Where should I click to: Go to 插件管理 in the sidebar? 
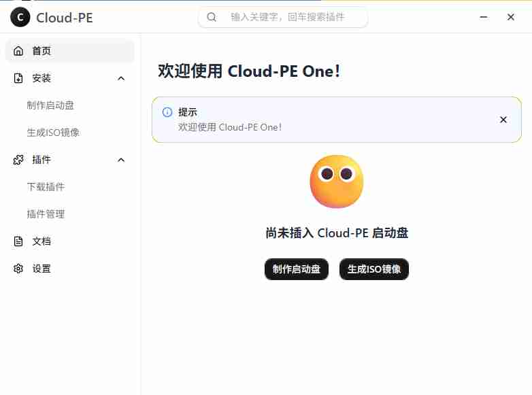[46, 214]
